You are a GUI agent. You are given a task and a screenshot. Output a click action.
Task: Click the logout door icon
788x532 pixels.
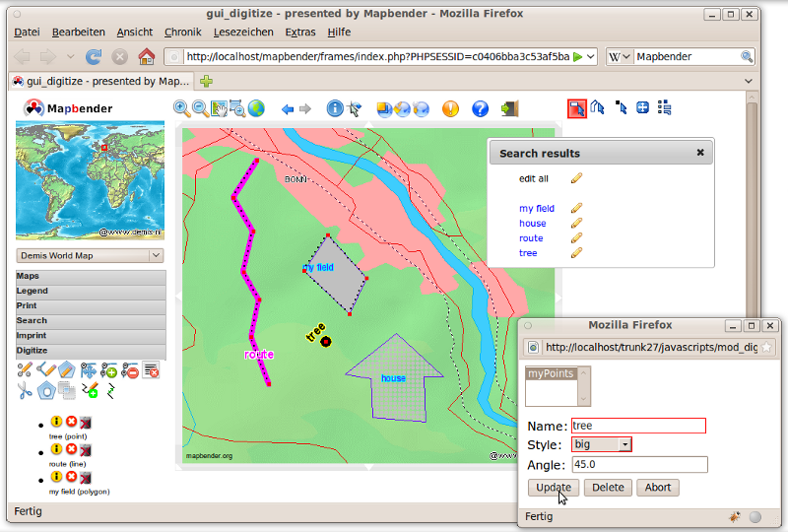tap(509, 108)
